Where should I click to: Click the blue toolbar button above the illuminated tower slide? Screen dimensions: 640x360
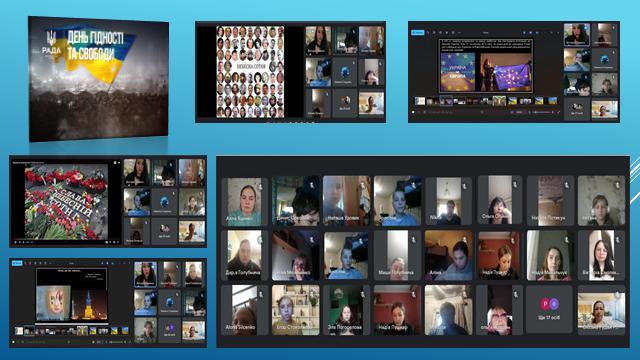pos(17,263)
